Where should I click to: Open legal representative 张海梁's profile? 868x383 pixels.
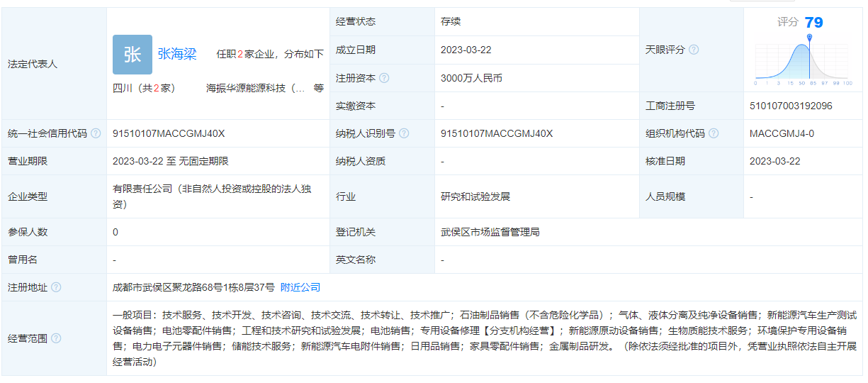point(176,54)
